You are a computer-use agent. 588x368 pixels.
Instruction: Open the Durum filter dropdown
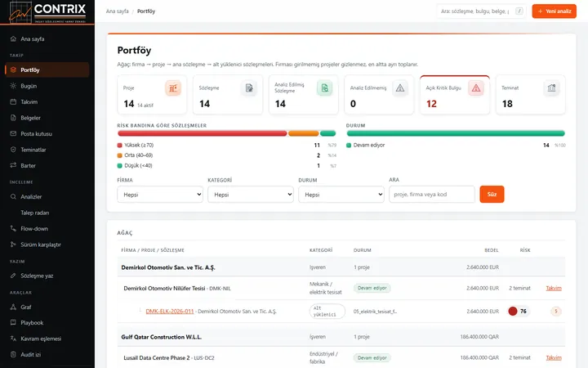341,195
